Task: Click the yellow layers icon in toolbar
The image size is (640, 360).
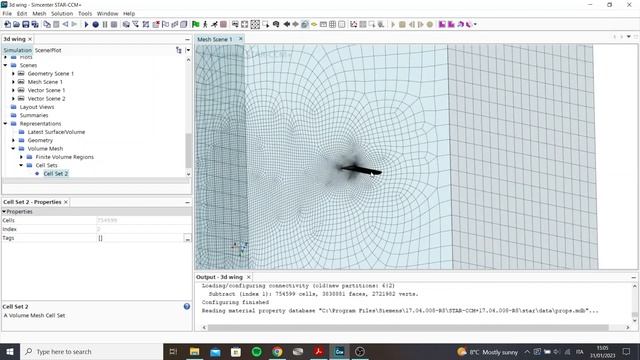Action: [314, 24]
